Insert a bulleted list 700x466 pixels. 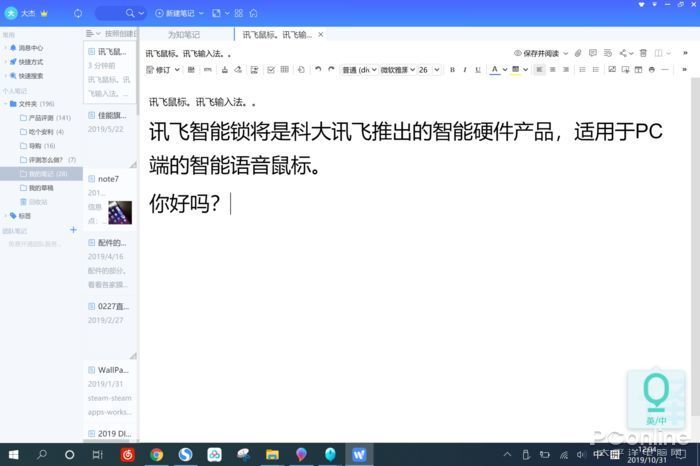pyautogui.click(x=596, y=70)
